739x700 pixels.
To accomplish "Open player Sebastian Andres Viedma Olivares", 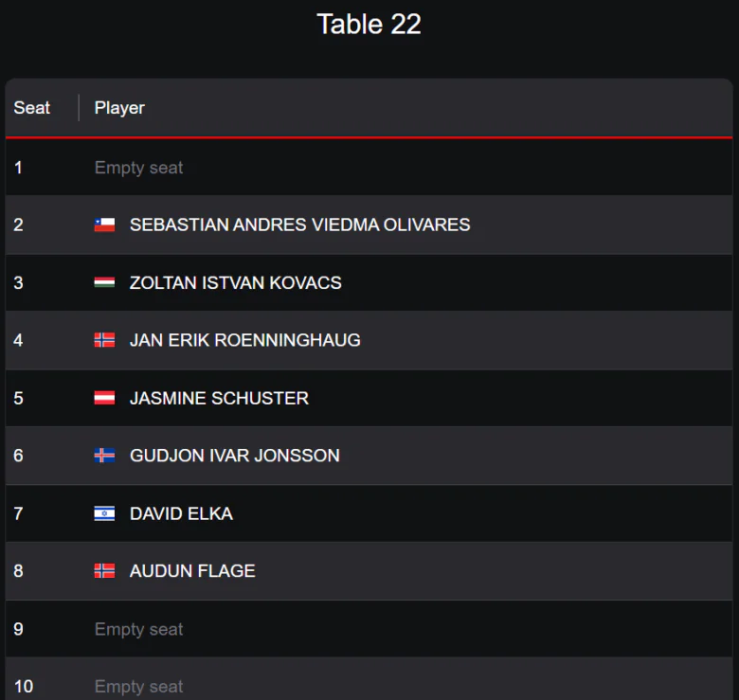I will click(299, 224).
